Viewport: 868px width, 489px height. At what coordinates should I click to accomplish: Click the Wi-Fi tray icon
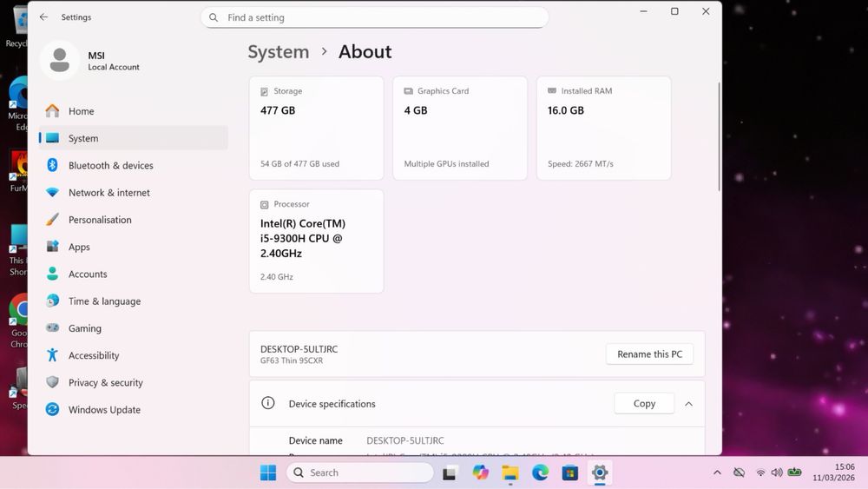(x=761, y=472)
